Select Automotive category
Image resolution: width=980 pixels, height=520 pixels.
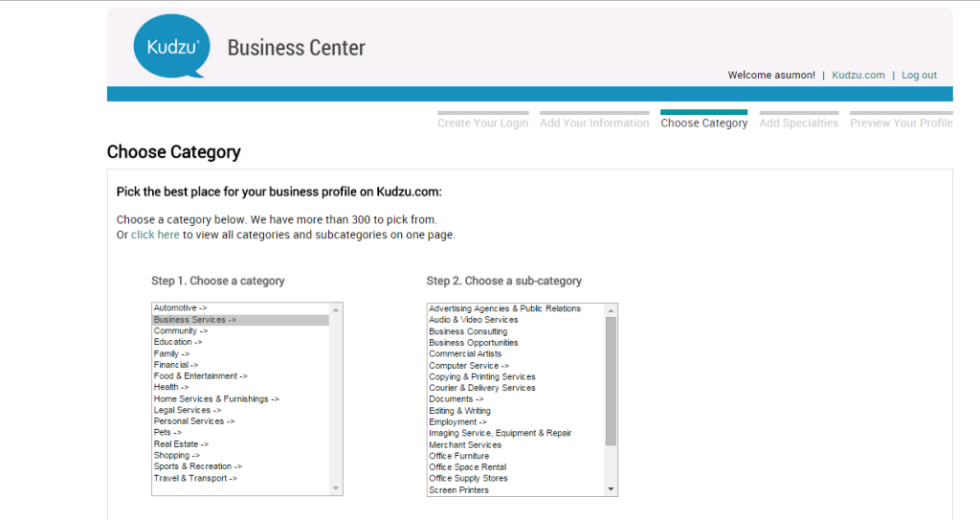(x=240, y=307)
